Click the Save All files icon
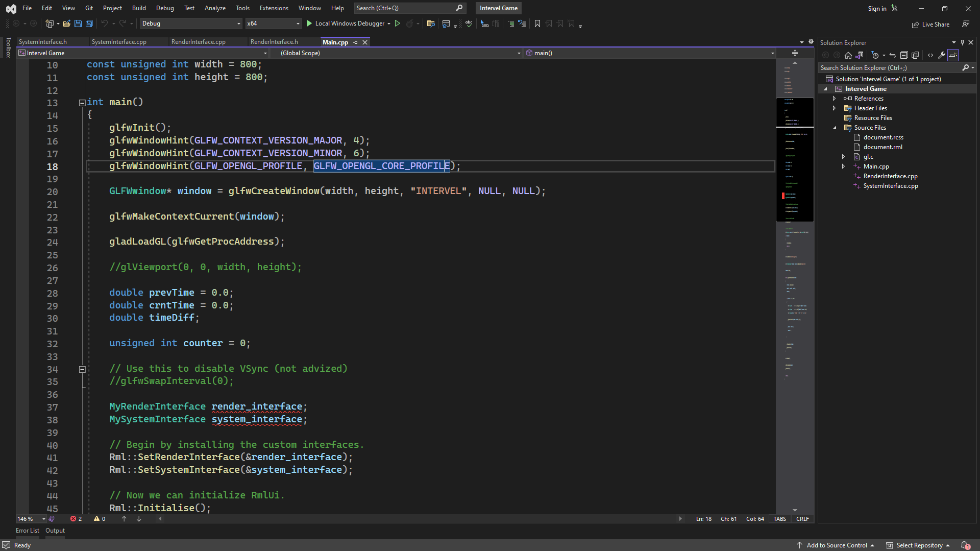This screenshot has height=551, width=980. click(89, 23)
